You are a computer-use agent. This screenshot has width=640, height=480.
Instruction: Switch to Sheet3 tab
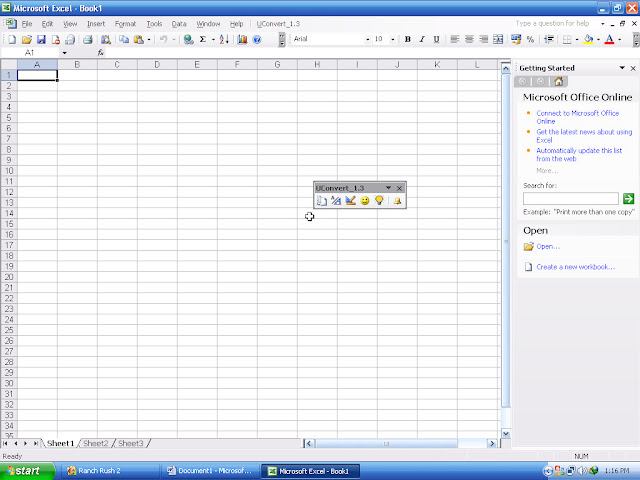[x=131, y=443]
